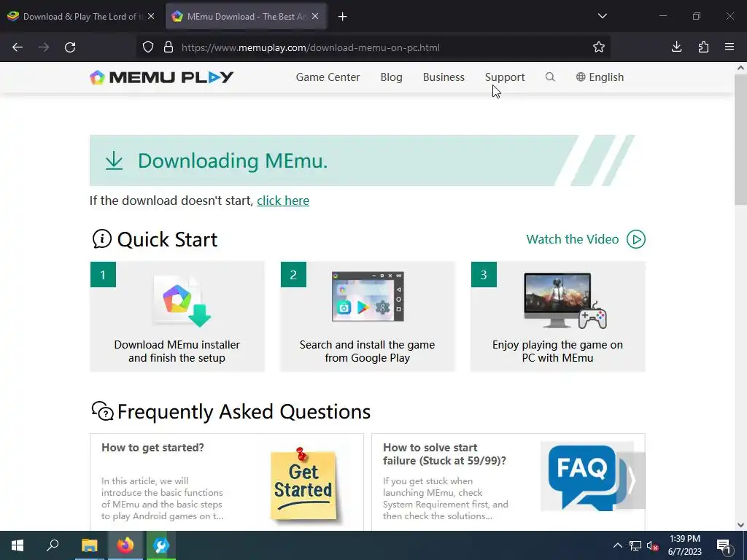Bookmark this page with the star icon
The height and width of the screenshot is (560, 747).
pos(599,47)
